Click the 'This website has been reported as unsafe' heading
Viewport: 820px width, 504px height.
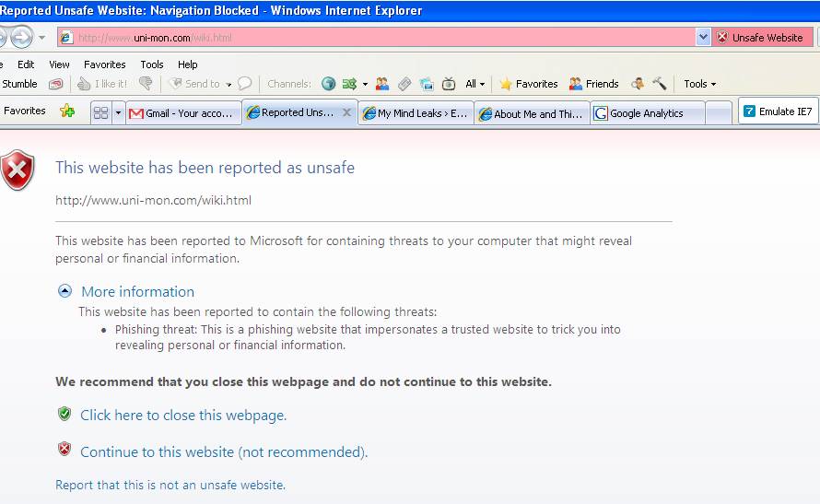(x=205, y=168)
